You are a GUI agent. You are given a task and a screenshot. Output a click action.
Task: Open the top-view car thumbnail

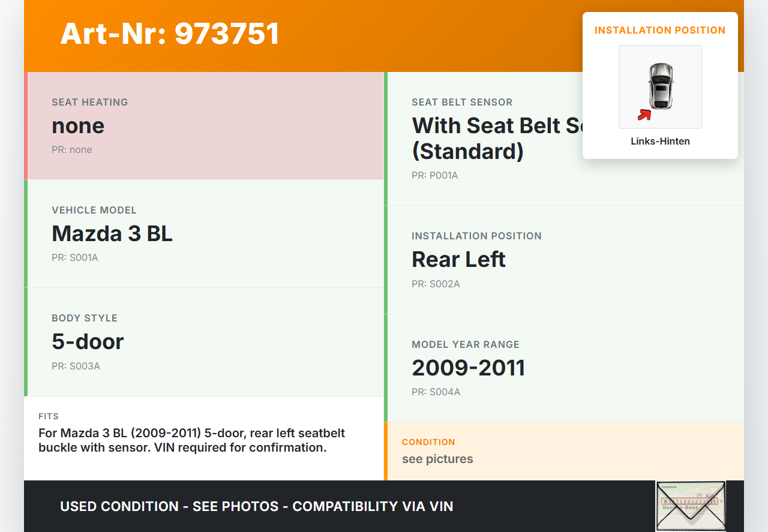pyautogui.click(x=661, y=86)
